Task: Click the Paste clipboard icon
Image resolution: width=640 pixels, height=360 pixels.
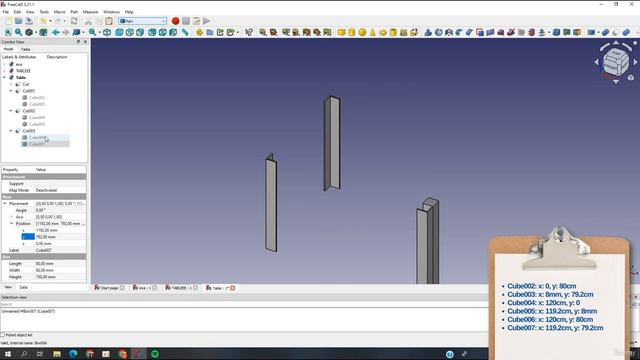Action: pyautogui.click(x=109, y=21)
